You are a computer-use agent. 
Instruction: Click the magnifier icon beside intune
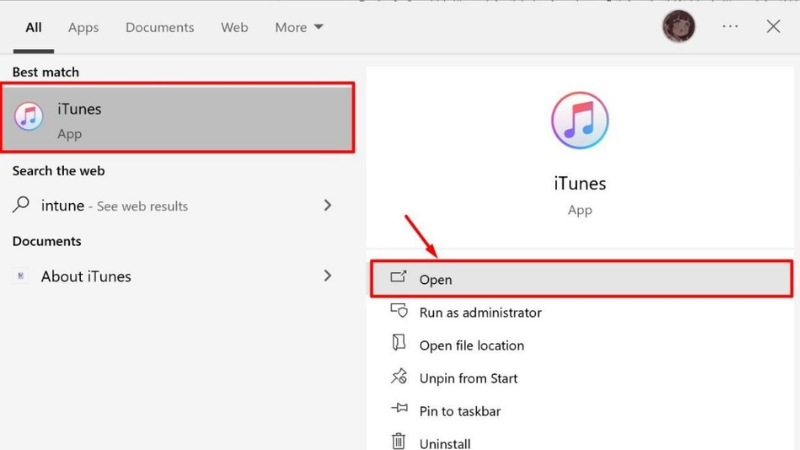point(21,205)
